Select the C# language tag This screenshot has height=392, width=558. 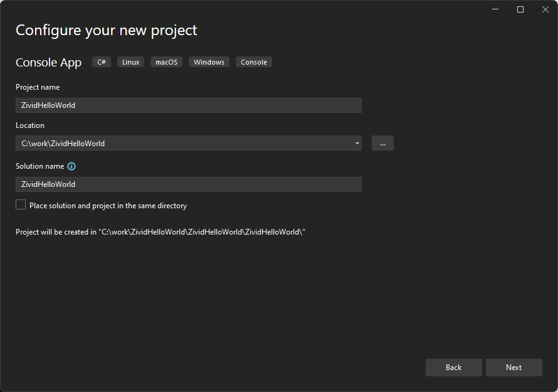pyautogui.click(x=102, y=62)
